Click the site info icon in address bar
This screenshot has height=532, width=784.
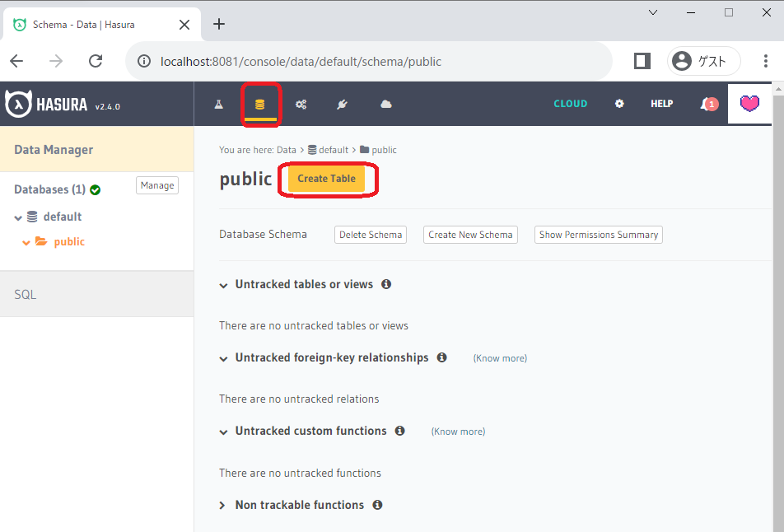pyautogui.click(x=144, y=61)
